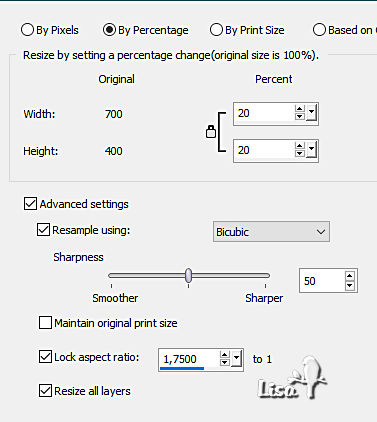Enable Maintain original print size
This screenshot has width=377, height=422.
(x=45, y=323)
